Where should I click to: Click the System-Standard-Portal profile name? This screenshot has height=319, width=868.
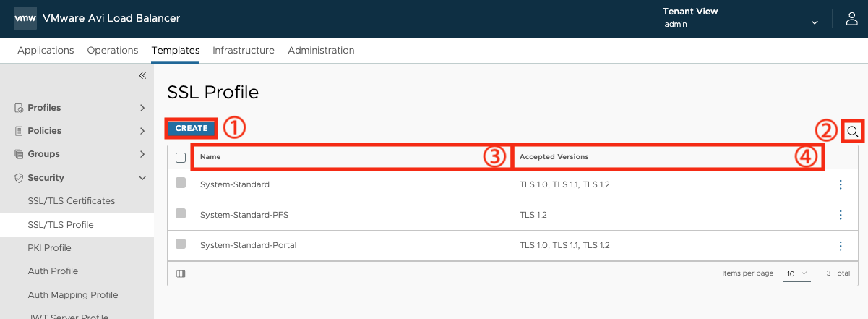(249, 245)
